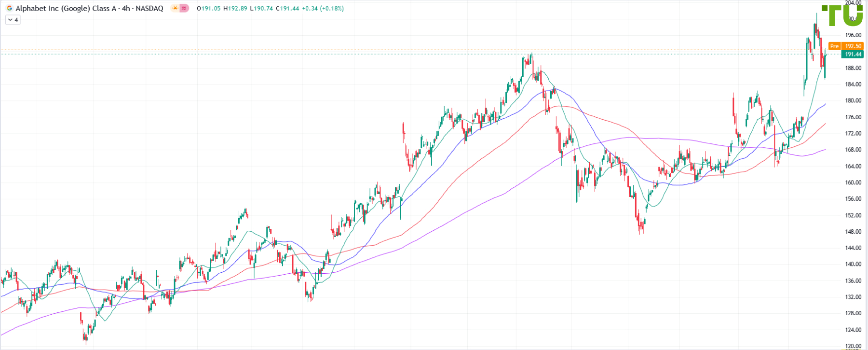The image size is (868, 350).
Task: Click the close value C191.44 in legend
Action: tap(288, 8)
